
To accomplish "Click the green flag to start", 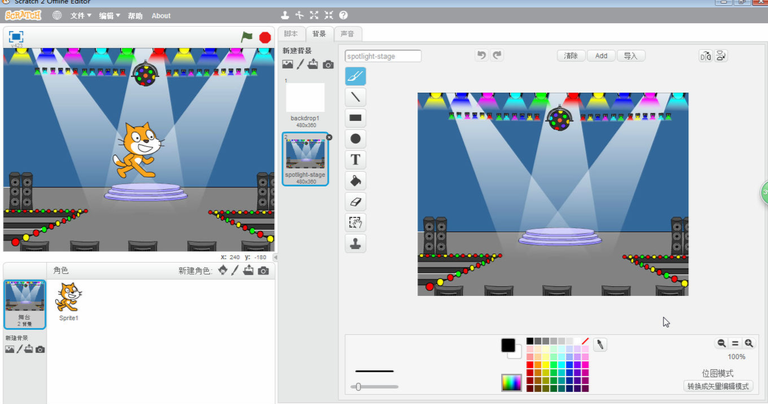I will coord(247,37).
